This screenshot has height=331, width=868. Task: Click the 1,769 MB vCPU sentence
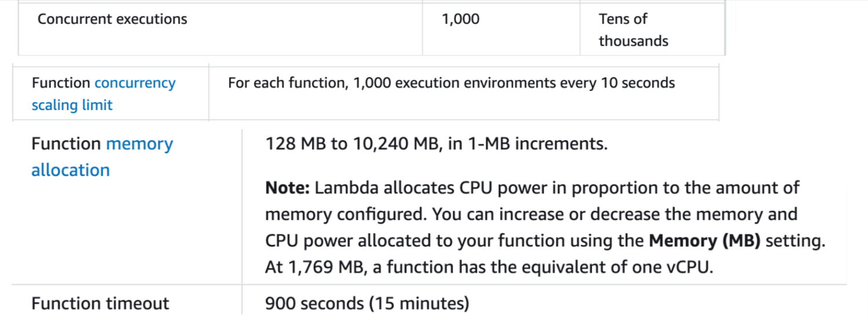489,268
